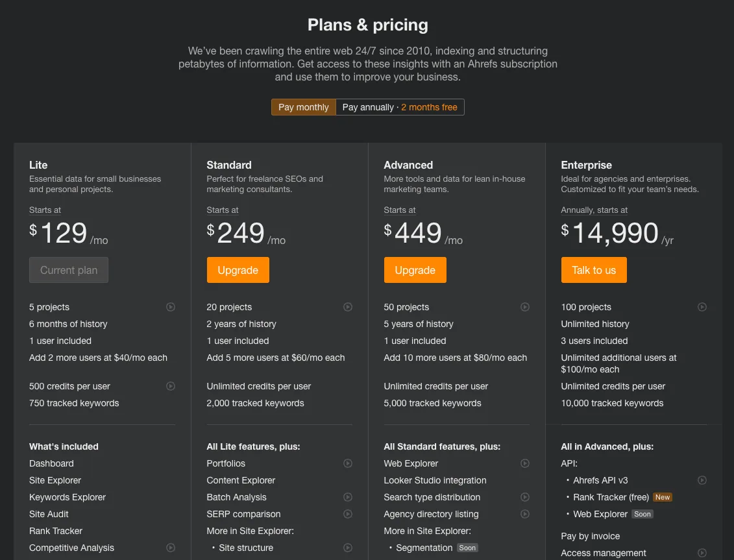Click Rank Tracker in Lite features

[x=56, y=531]
